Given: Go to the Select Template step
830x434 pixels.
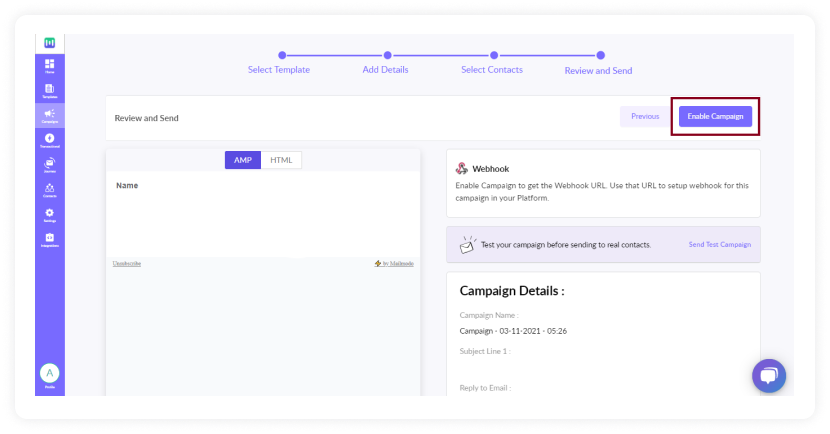Looking at the screenshot, I should coord(279,69).
